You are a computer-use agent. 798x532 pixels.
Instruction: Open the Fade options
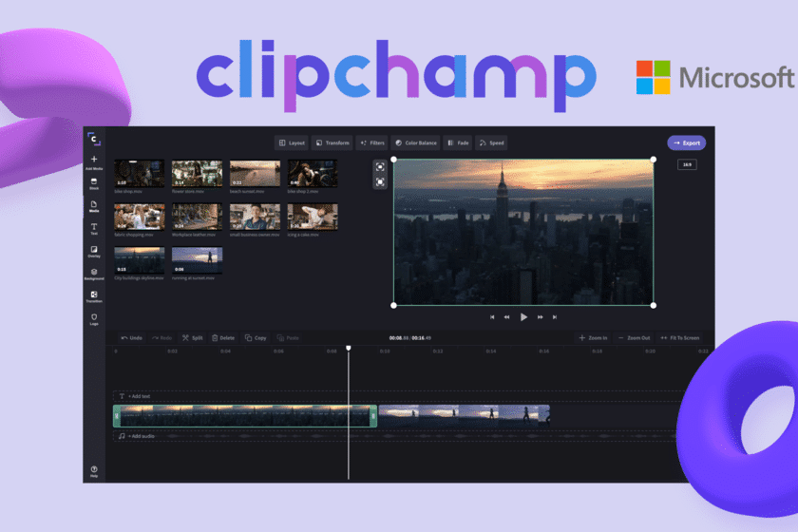458,143
